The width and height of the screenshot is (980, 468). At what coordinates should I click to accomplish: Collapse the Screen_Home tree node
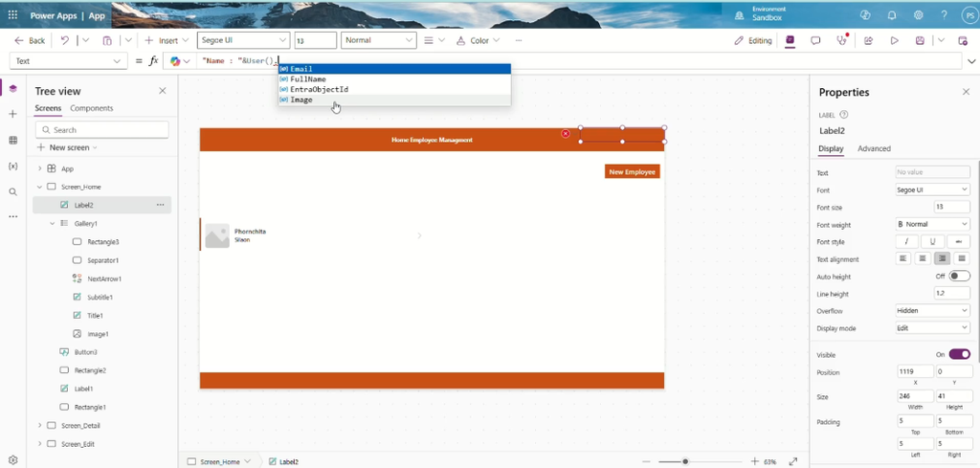pyautogui.click(x=39, y=187)
